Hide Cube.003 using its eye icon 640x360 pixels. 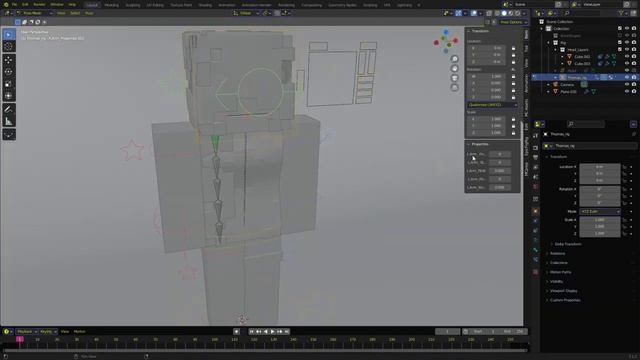point(627,64)
